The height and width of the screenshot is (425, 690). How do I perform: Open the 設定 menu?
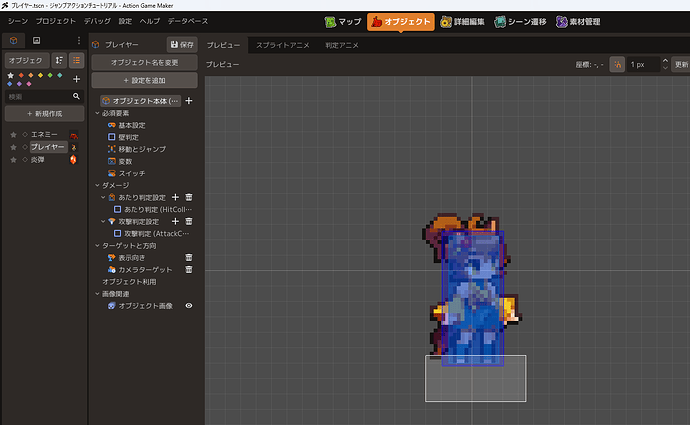pyautogui.click(x=125, y=21)
